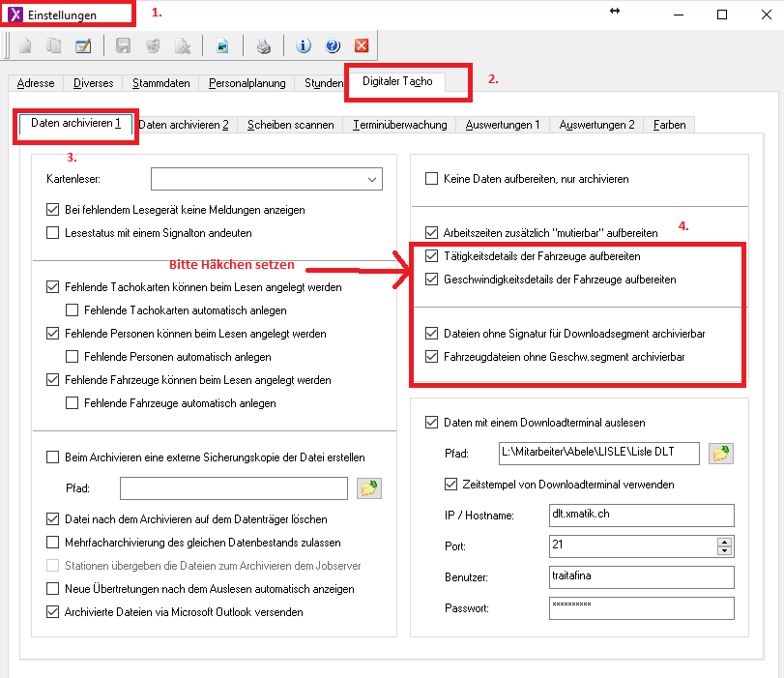Go to the Farben tab
Image resolution: width=784 pixels, height=678 pixels.
pyautogui.click(x=670, y=125)
